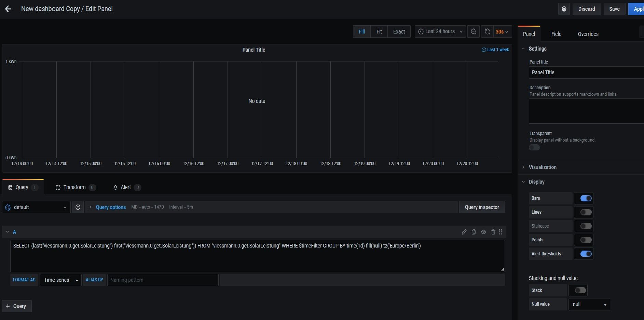Open the Time series format dropdown

[60, 280]
